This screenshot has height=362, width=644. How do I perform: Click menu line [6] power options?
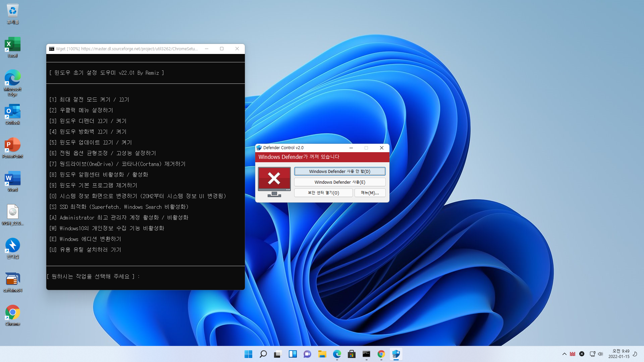point(103,153)
